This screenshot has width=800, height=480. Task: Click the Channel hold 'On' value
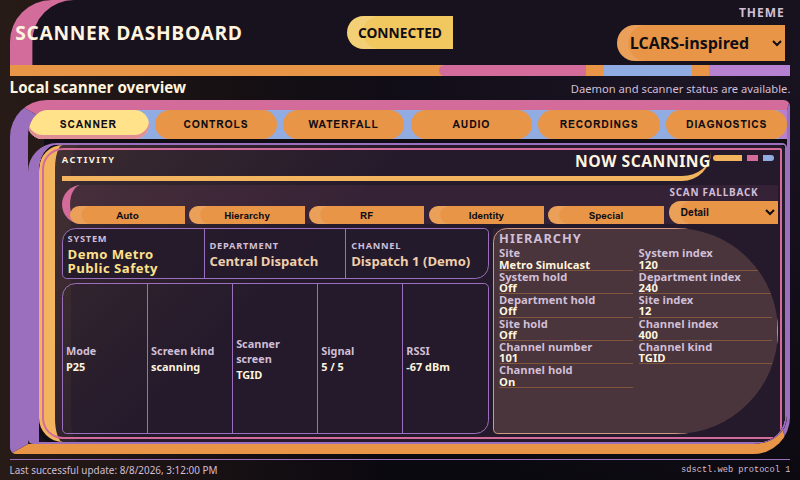coord(507,382)
